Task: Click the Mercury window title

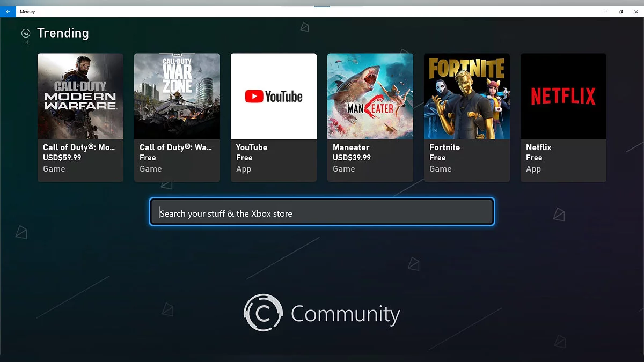Action: coord(27,12)
